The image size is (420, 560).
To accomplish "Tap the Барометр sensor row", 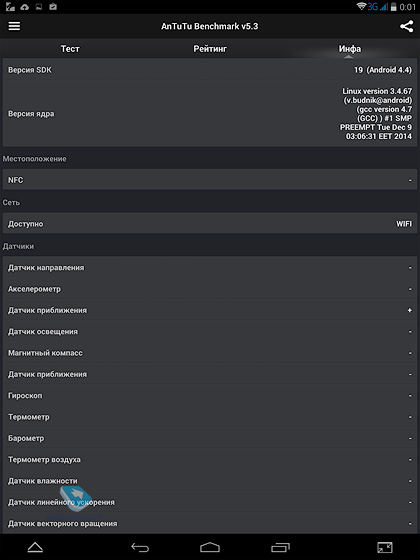I will pos(210,438).
